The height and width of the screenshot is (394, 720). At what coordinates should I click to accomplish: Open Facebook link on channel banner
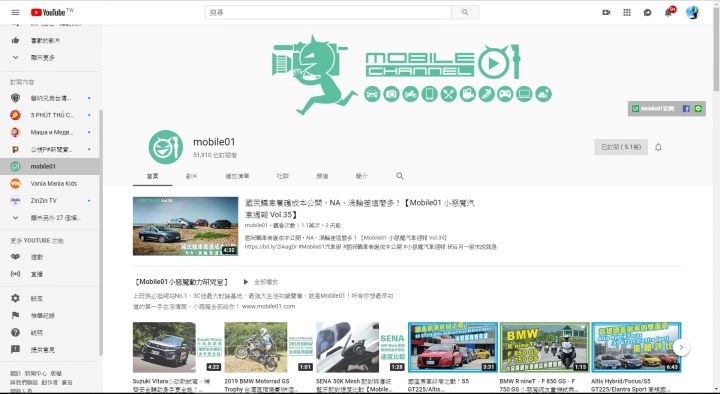coord(686,109)
